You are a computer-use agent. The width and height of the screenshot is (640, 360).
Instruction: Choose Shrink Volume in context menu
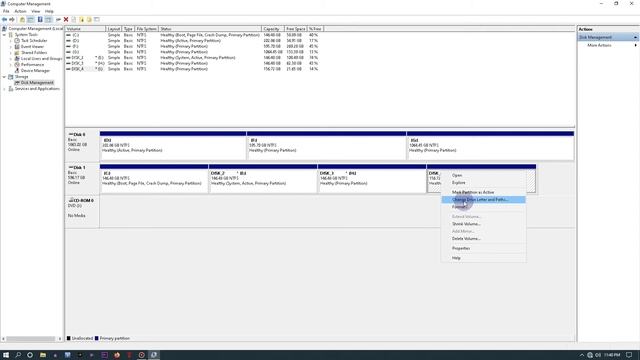click(x=483, y=224)
